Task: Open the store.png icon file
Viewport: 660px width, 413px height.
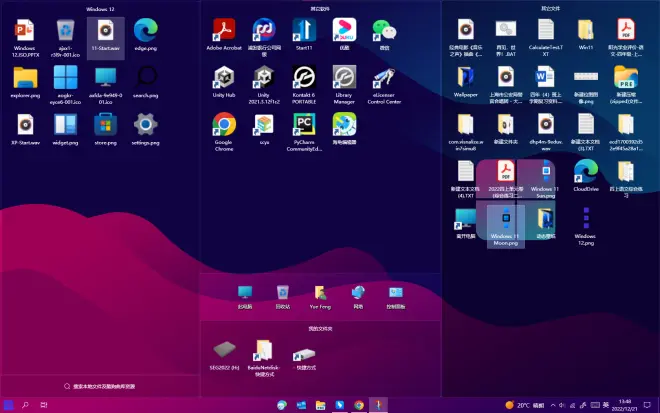Action: coord(106,130)
